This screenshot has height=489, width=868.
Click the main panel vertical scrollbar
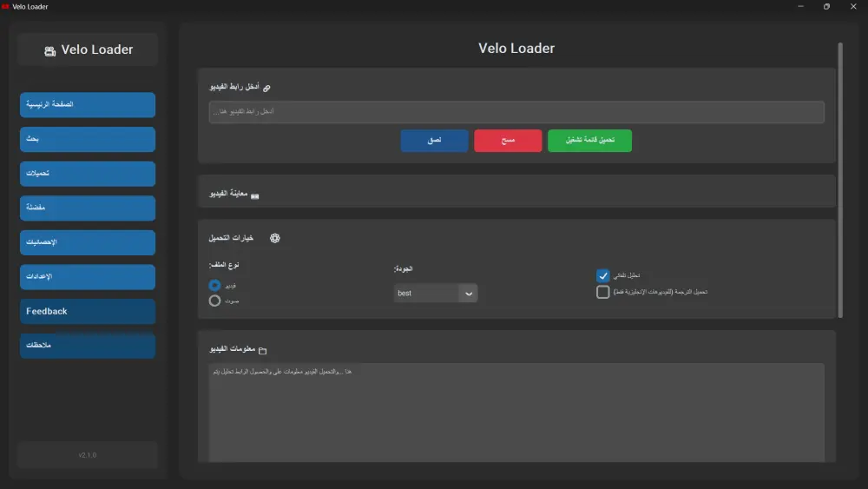coord(840,180)
